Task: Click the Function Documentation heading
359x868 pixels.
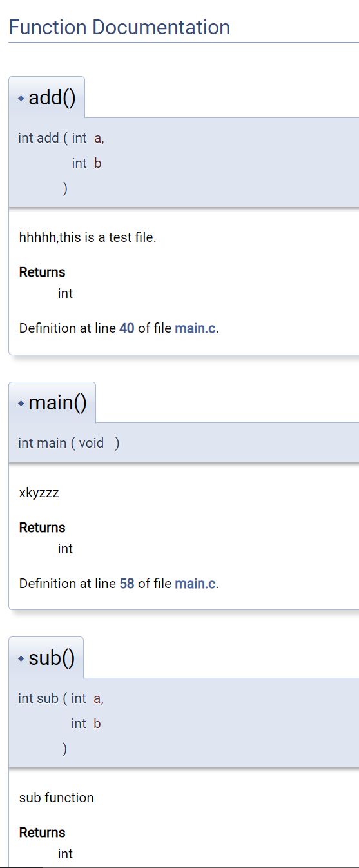Action: tap(119, 27)
